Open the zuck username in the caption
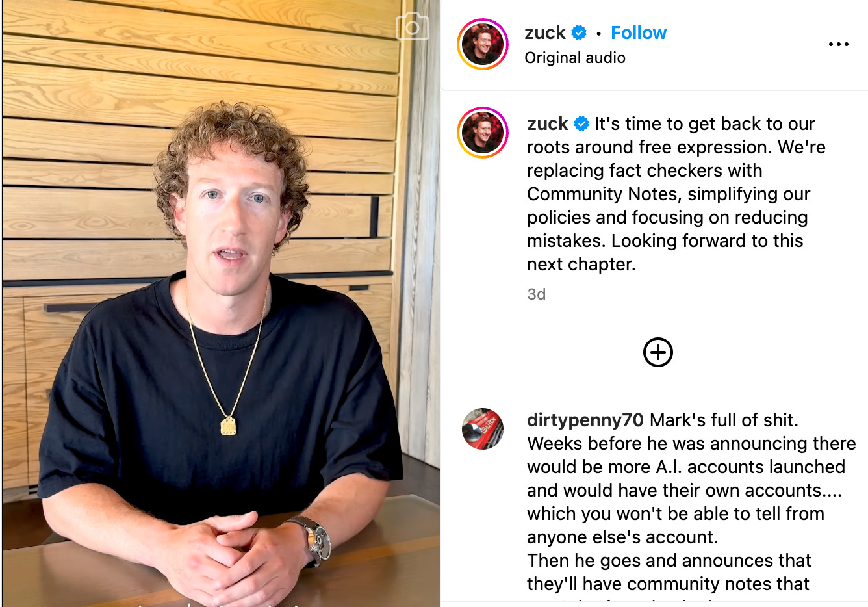868x607 pixels. pyautogui.click(x=547, y=123)
